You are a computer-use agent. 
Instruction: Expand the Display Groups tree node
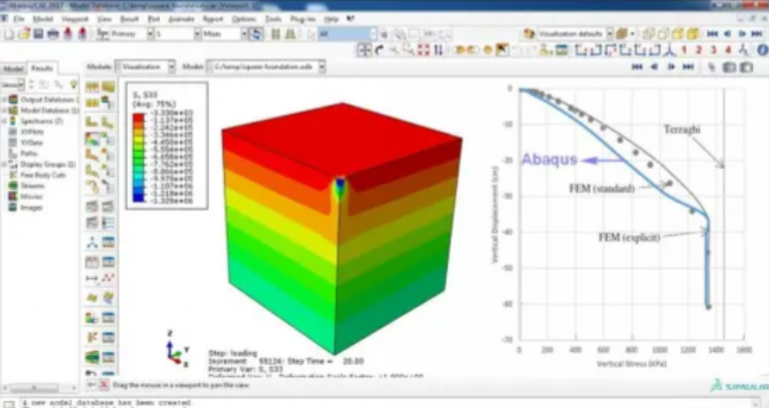(x=4, y=164)
